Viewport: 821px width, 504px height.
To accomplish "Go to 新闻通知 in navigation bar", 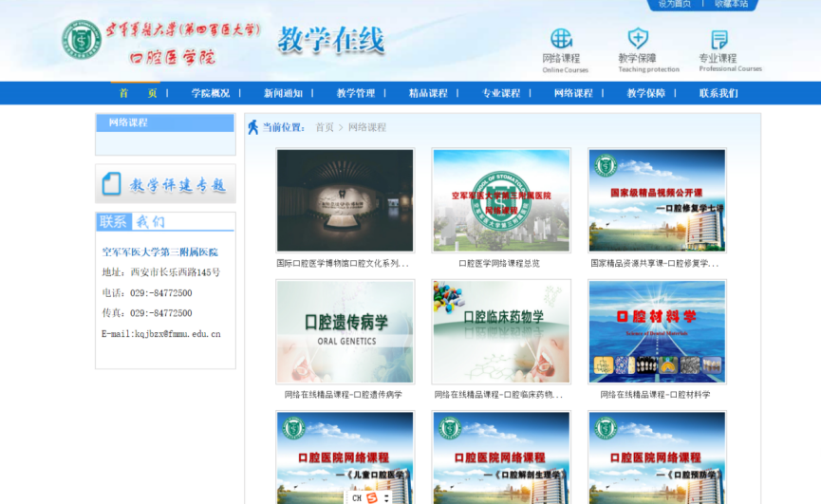I will pos(283,93).
